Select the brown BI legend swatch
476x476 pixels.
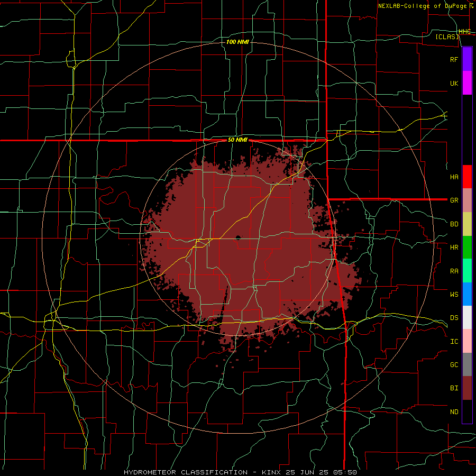(x=467, y=388)
